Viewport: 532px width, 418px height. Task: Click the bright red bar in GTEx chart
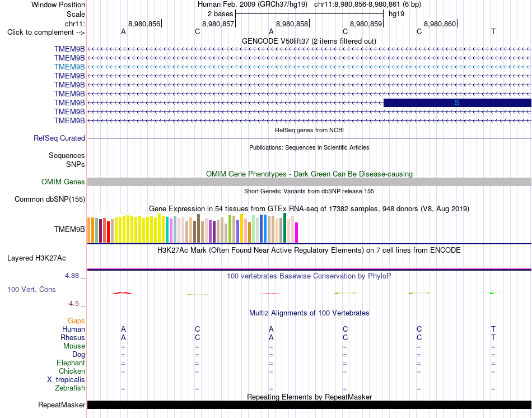tap(108, 232)
